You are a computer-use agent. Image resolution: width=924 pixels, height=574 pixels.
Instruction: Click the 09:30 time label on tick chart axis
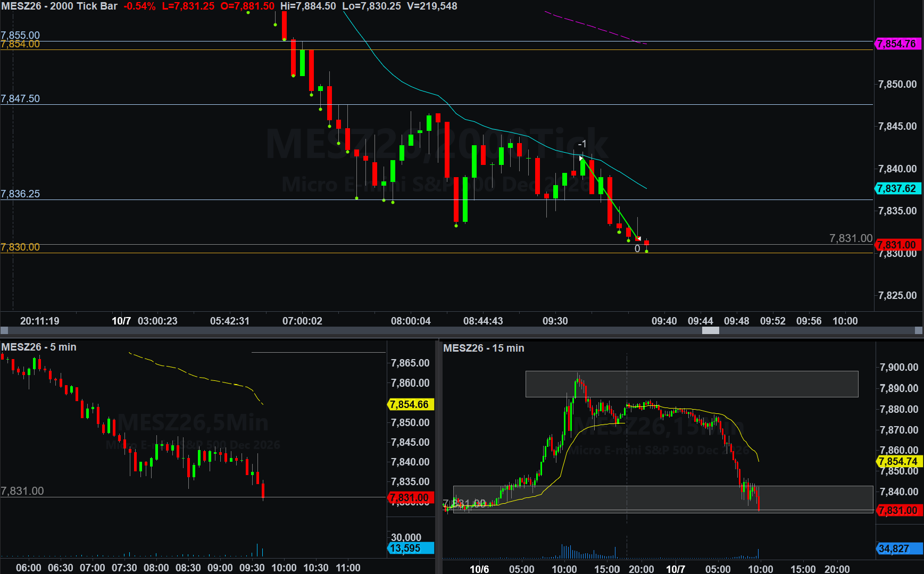coord(555,321)
